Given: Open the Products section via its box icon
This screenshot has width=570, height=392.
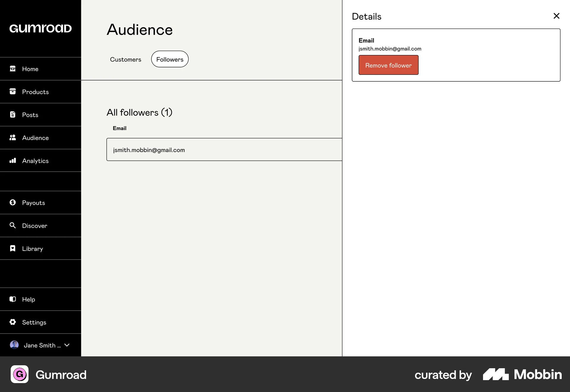Looking at the screenshot, I should (x=13, y=91).
